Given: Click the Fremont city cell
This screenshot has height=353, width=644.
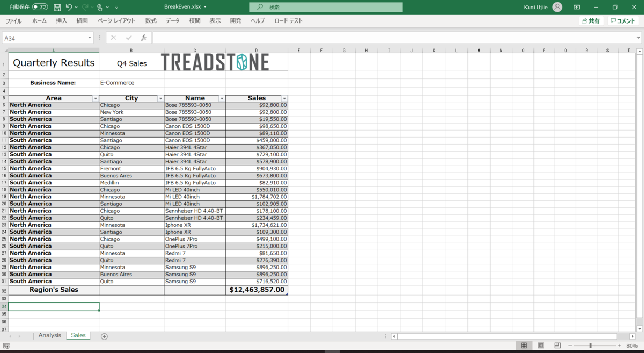Looking at the screenshot, I should tap(131, 169).
